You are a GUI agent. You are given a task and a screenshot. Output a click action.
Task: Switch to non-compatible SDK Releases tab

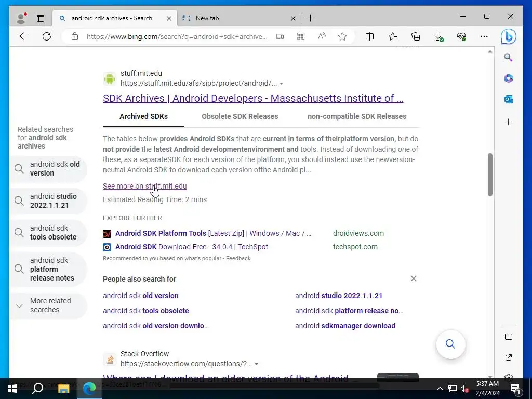pos(357,116)
